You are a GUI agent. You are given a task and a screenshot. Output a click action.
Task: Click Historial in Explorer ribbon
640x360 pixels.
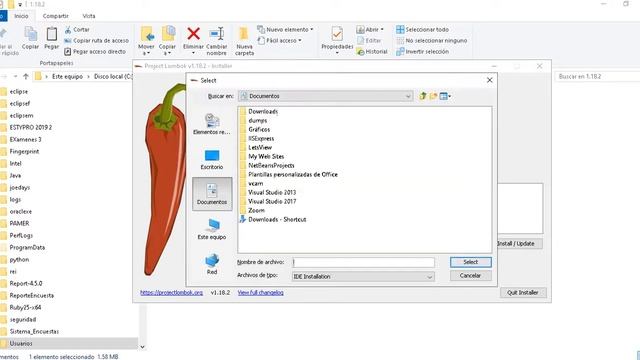pos(372,51)
